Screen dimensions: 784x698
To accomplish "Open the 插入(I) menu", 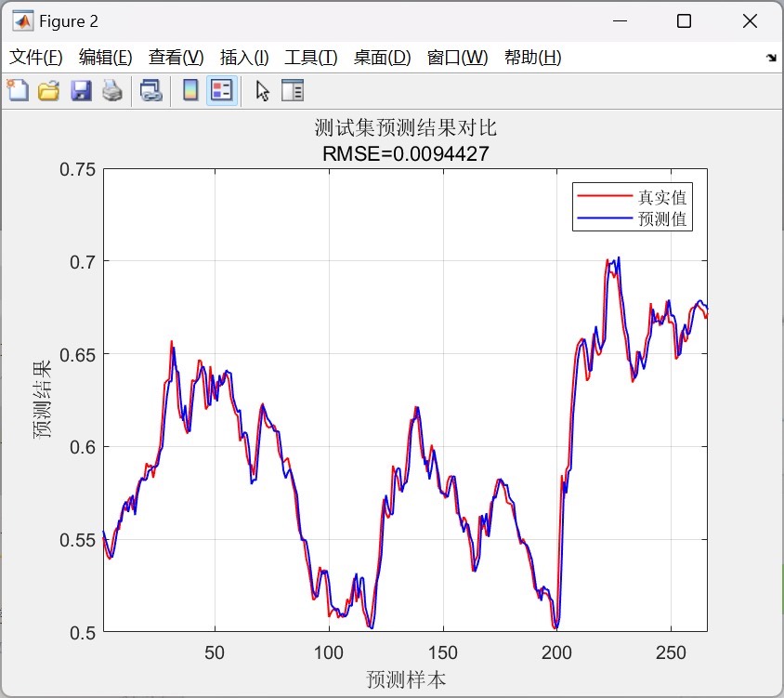I will pyautogui.click(x=244, y=58).
